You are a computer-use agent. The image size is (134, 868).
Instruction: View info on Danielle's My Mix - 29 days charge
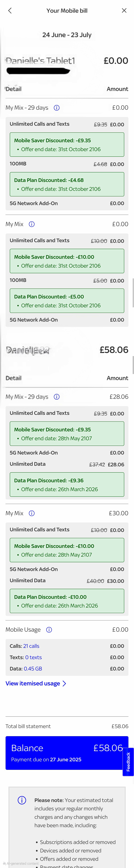[56, 397]
